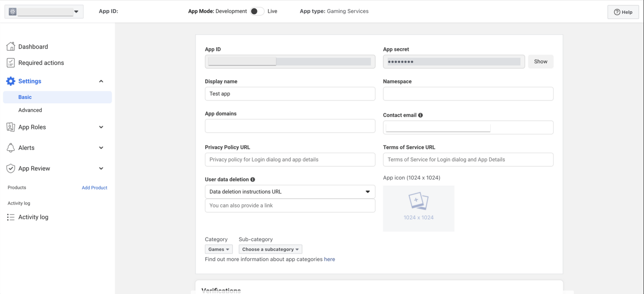Click the Required actions checklist icon

11,63
